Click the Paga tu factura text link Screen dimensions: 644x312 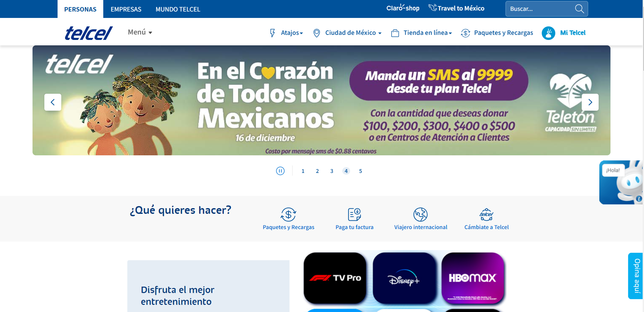point(355,227)
